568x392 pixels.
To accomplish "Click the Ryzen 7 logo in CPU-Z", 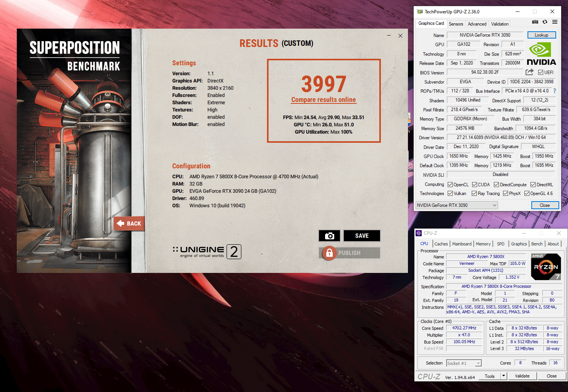I will tap(546, 267).
